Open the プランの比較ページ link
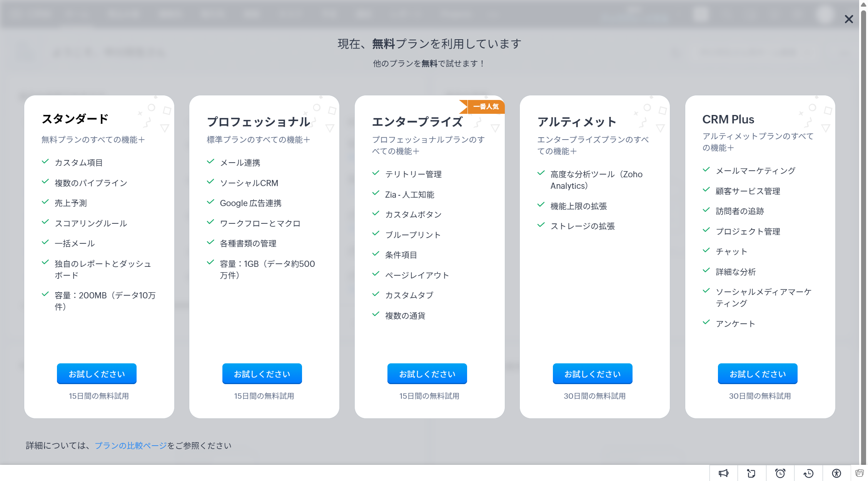The image size is (868, 481). click(131, 445)
